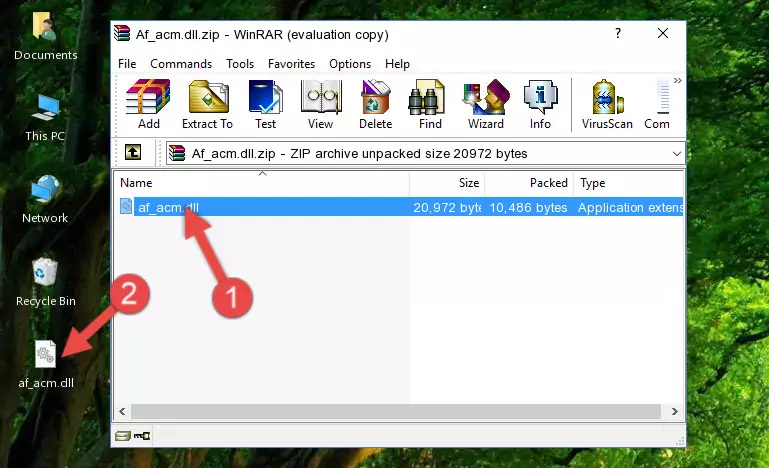Click the archive path text field
Viewport: 769px width, 468px height.
click(425, 154)
